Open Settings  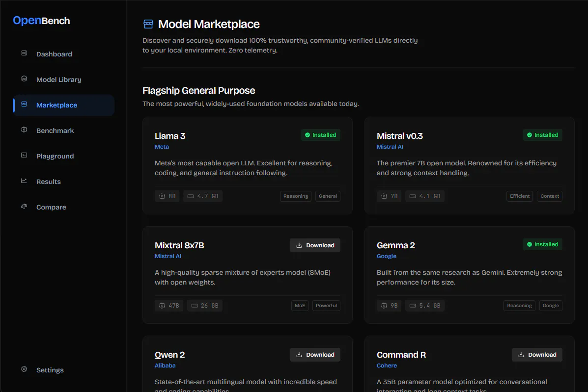point(64,370)
